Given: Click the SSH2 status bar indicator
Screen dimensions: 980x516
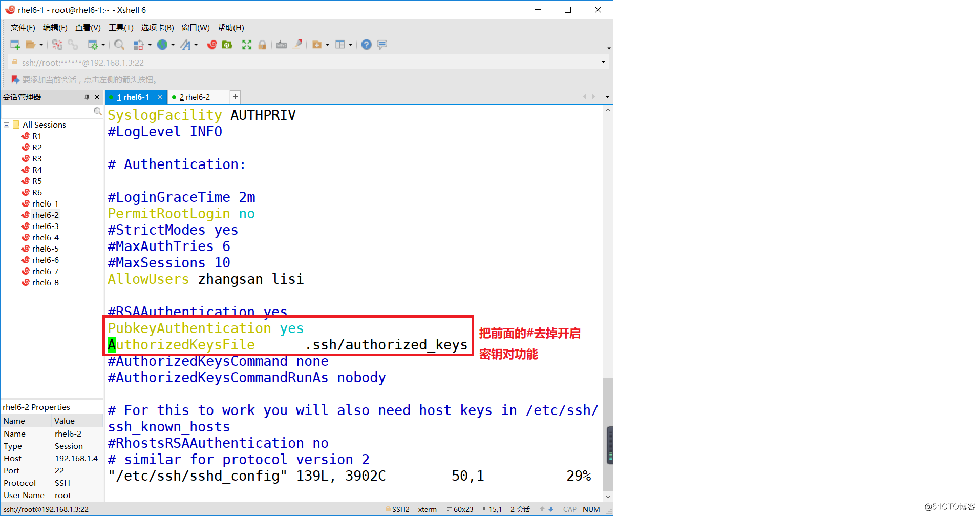Looking at the screenshot, I should [397, 509].
